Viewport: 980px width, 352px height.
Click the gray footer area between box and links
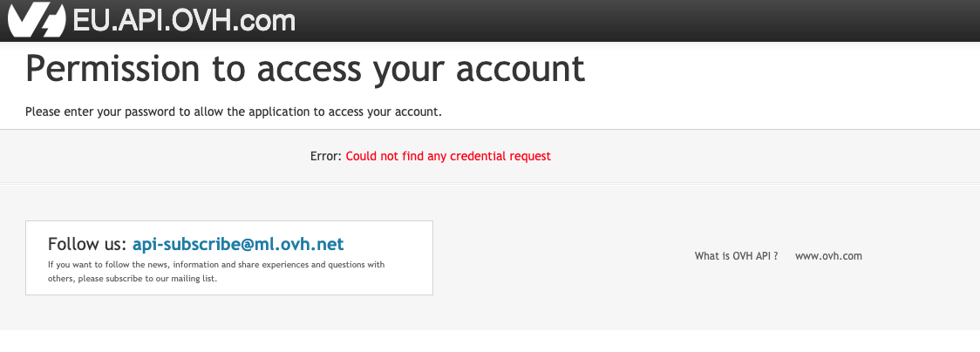point(558,258)
